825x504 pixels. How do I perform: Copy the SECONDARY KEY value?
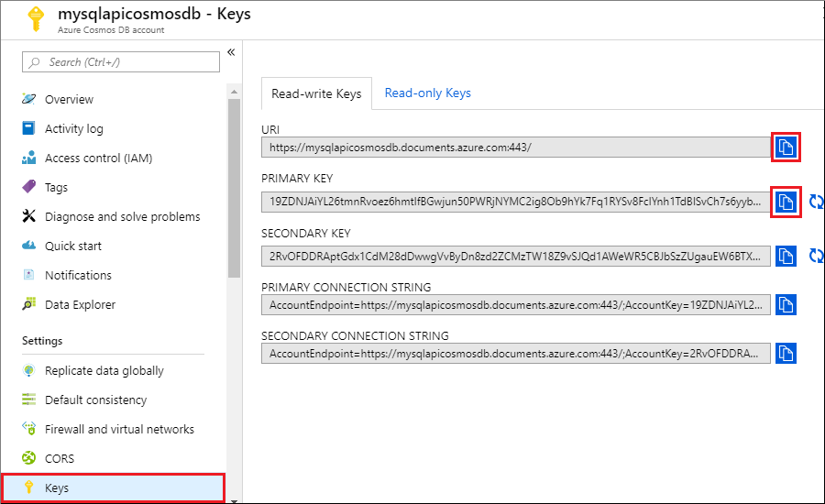[x=786, y=257]
